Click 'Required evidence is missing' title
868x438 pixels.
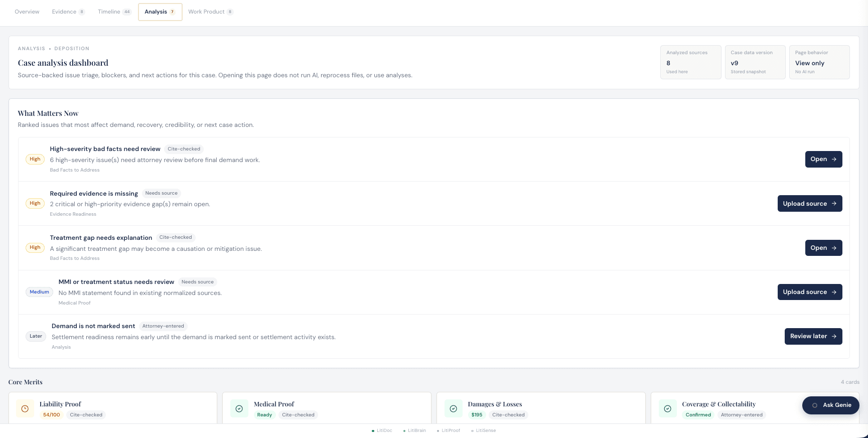94,193
